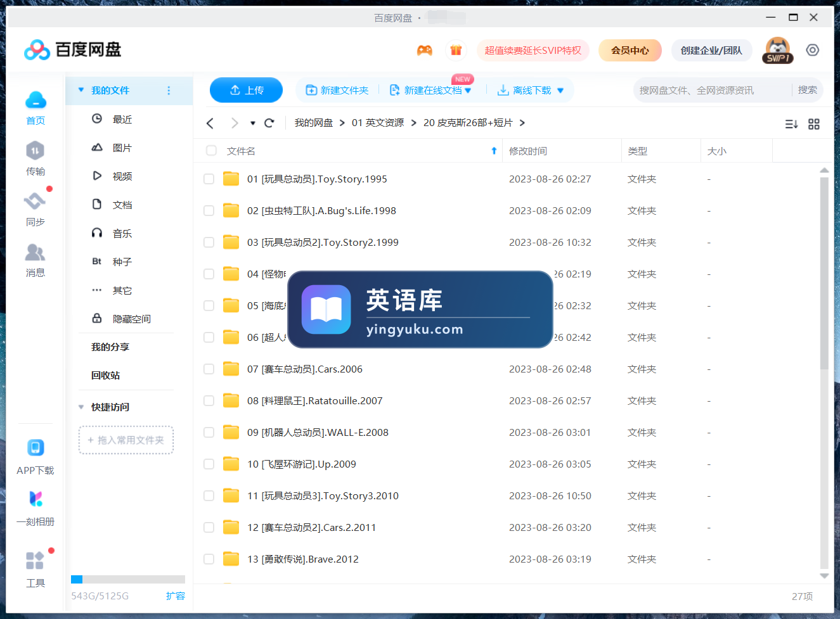
Task: Switch to grid thumbnail view icon
Action: point(814,124)
